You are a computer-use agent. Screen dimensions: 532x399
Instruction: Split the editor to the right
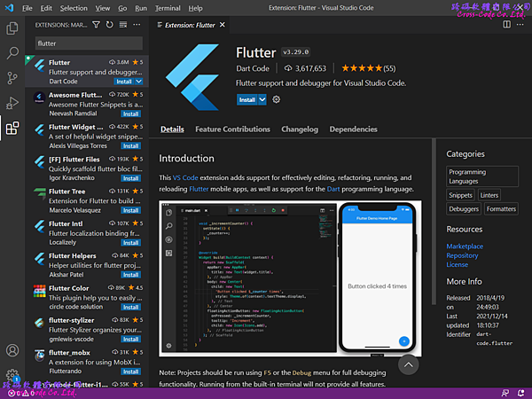(506, 25)
